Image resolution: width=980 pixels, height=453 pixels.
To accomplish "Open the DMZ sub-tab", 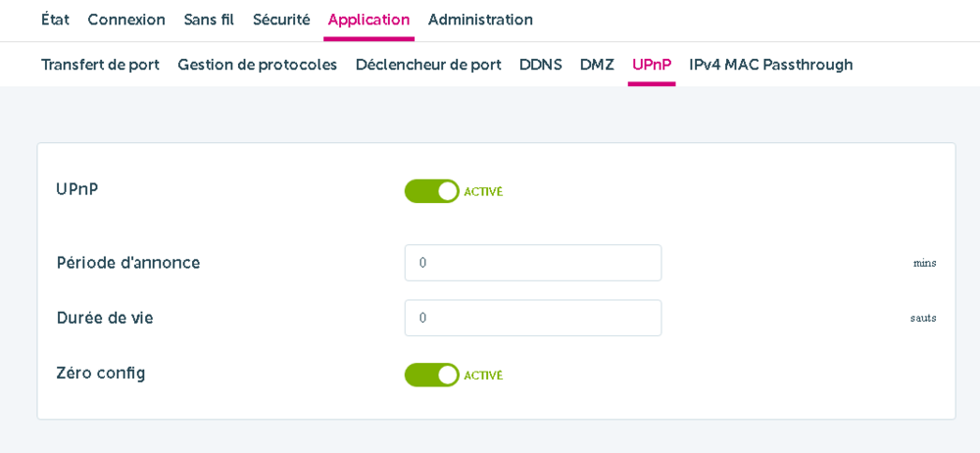I will point(597,65).
